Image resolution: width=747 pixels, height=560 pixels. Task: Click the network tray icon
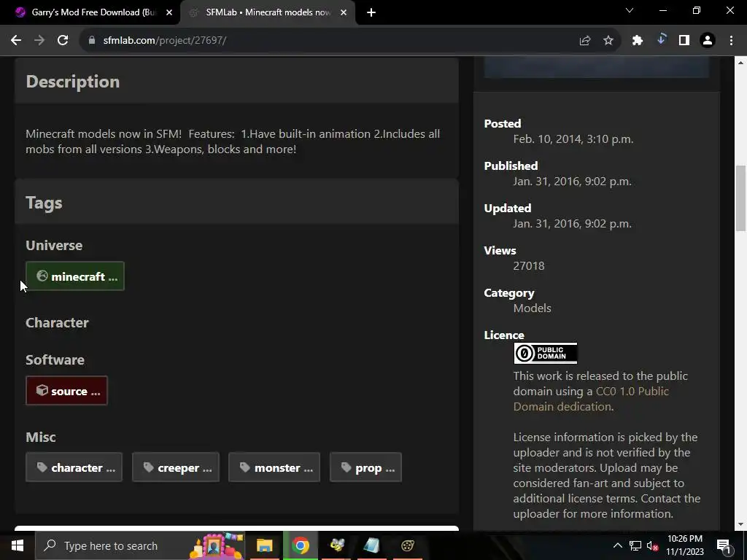[x=635, y=545]
